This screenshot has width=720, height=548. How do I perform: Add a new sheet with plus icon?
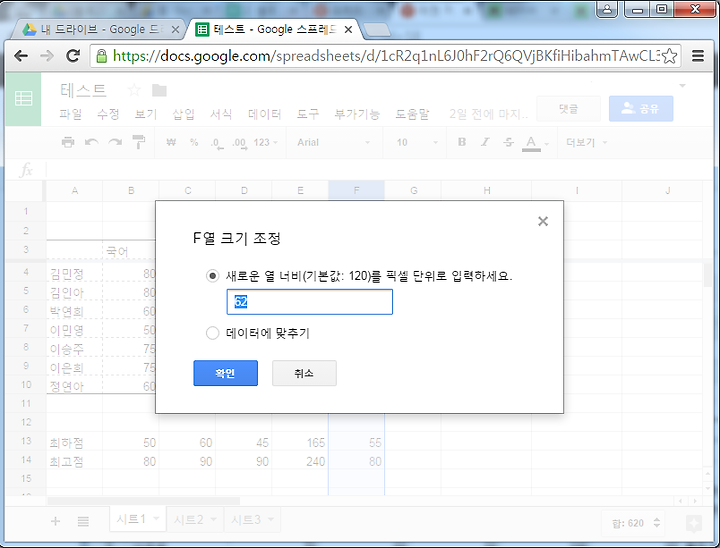coord(56,521)
